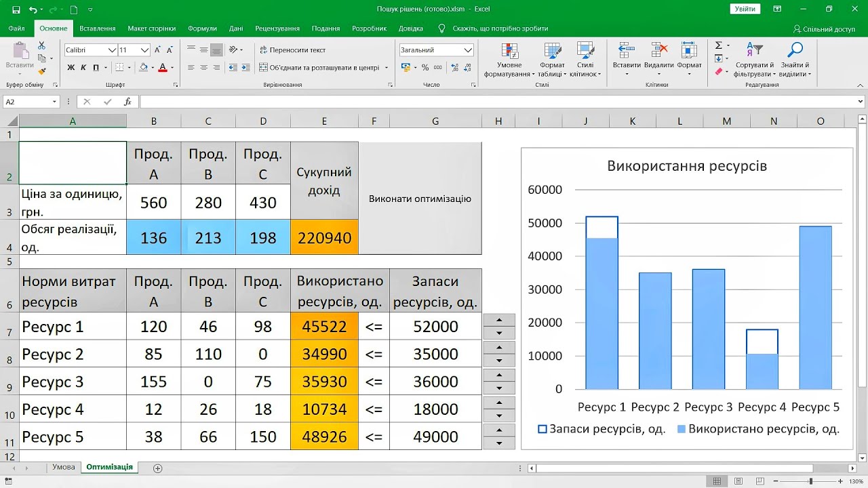Click the Format Painter brush icon
Image resolution: width=868 pixels, height=488 pixels.
pyautogui.click(x=41, y=70)
